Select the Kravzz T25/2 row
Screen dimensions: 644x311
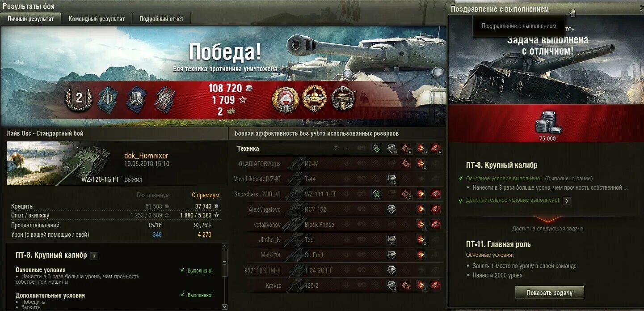(337, 285)
